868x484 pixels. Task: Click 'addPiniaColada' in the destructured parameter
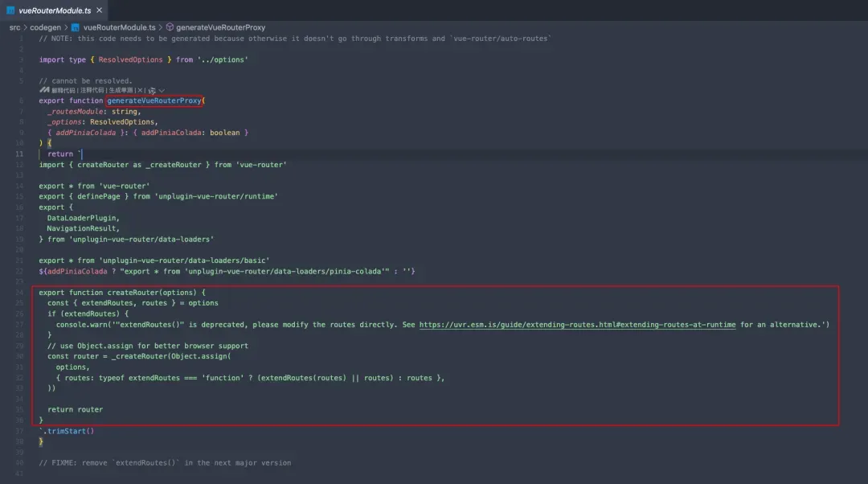pyautogui.click(x=85, y=133)
